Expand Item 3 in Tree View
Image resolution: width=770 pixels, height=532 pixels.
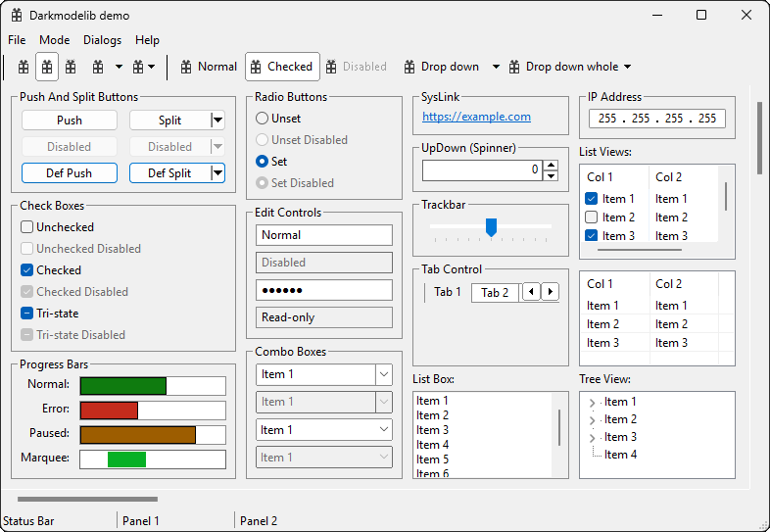click(593, 438)
